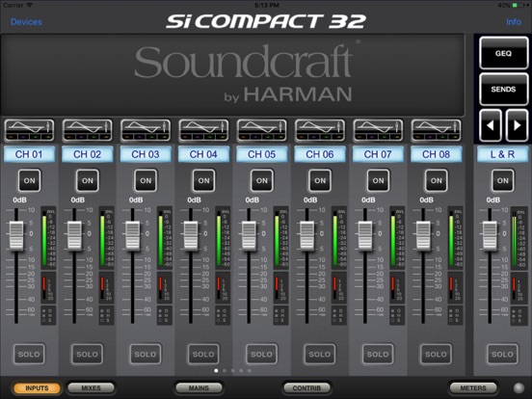Toggle the ON button for CH 08
The width and height of the screenshot is (532, 399).
tap(437, 180)
